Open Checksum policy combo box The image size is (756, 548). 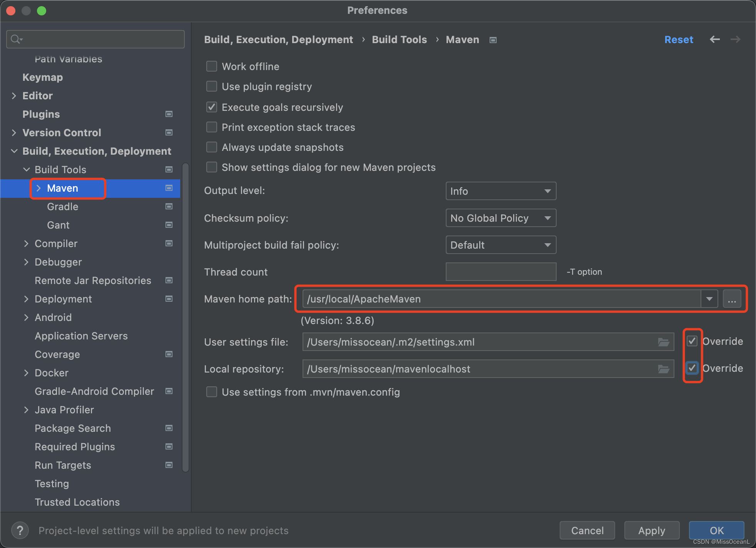point(500,218)
